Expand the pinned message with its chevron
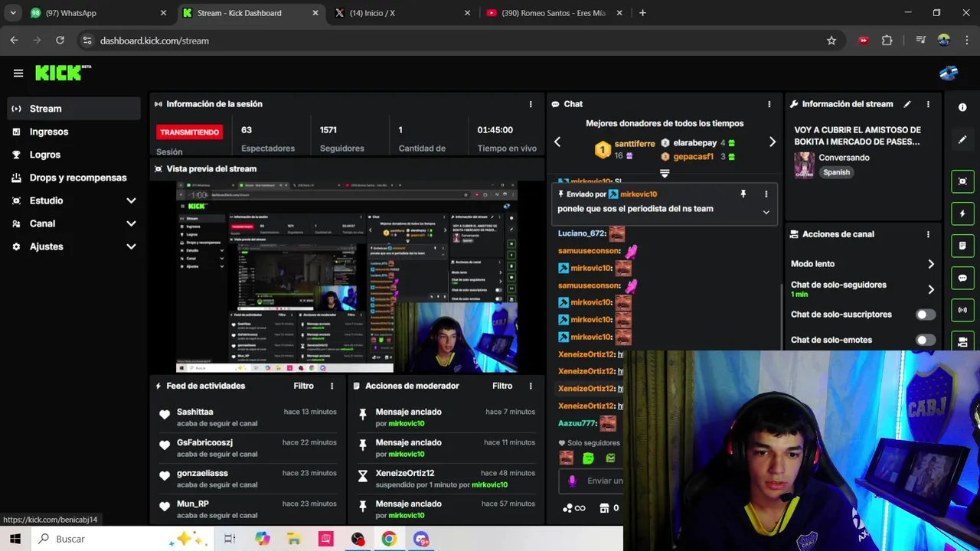980x551 pixels. pos(766,212)
